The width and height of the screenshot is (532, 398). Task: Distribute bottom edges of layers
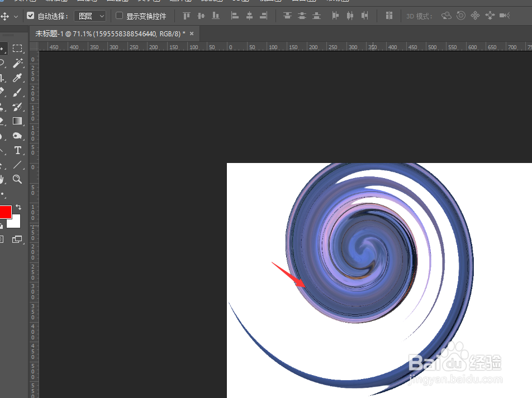(x=316, y=16)
